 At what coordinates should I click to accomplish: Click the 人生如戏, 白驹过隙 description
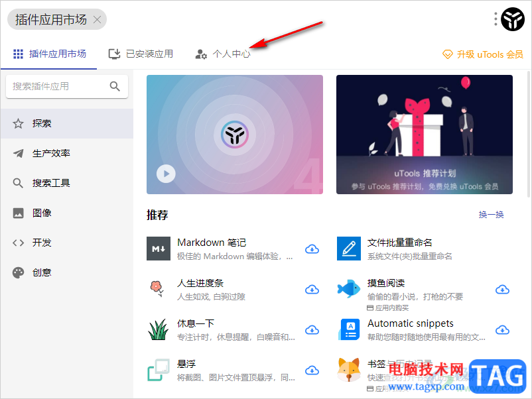(211, 297)
